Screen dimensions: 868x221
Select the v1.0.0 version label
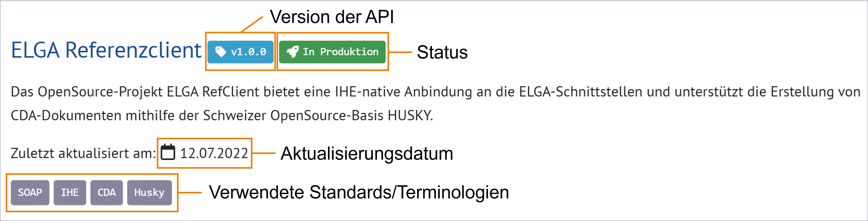click(248, 52)
